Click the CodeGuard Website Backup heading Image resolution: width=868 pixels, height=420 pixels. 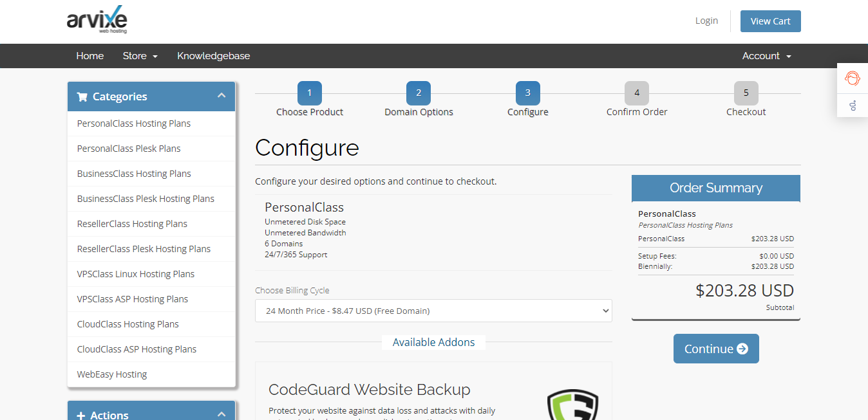pyautogui.click(x=370, y=390)
